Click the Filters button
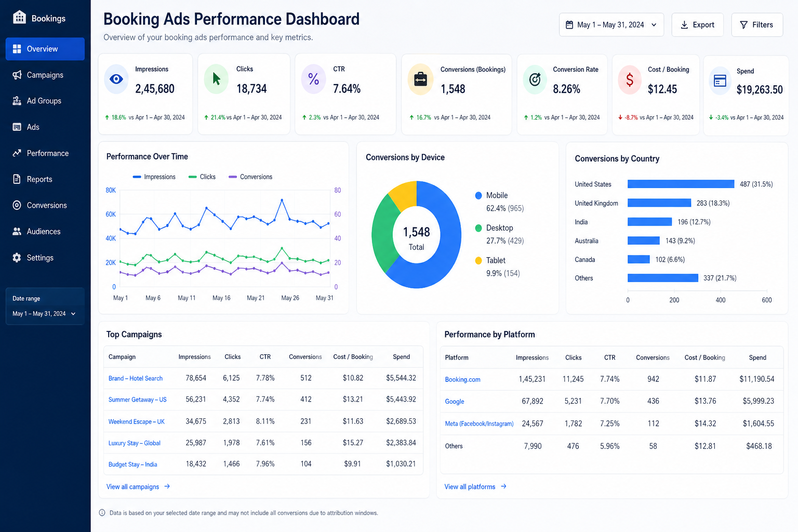 [757, 25]
